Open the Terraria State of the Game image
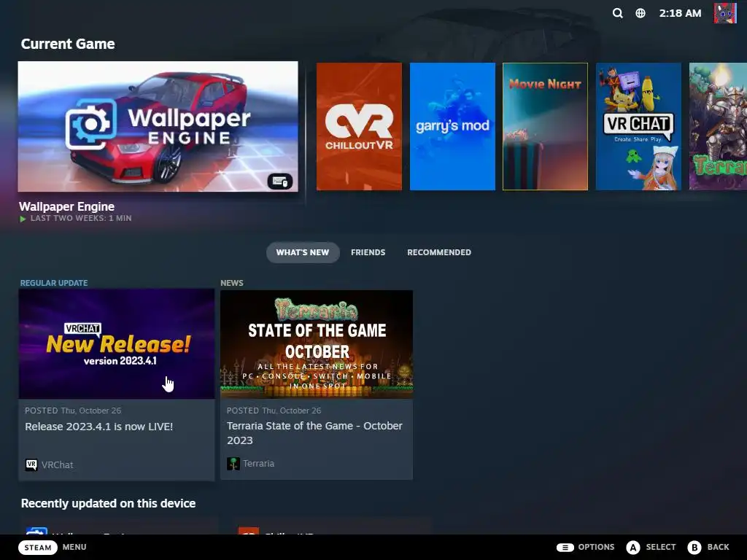The width and height of the screenshot is (747, 560). click(x=317, y=344)
